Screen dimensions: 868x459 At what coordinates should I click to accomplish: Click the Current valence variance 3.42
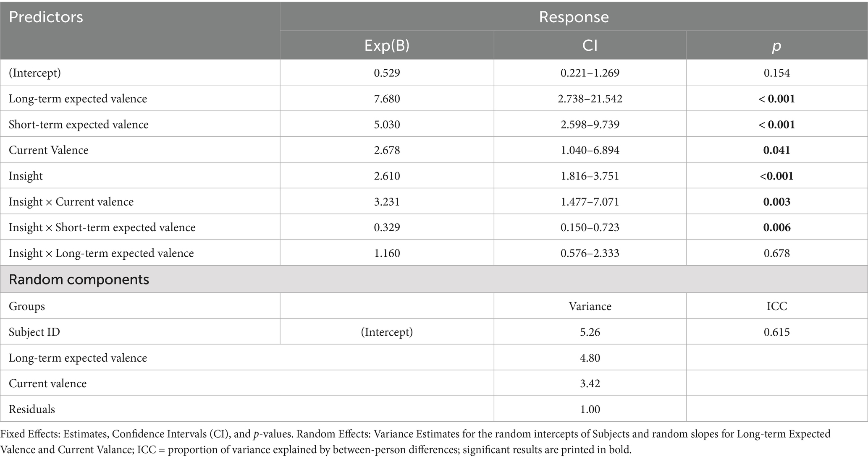point(590,383)
